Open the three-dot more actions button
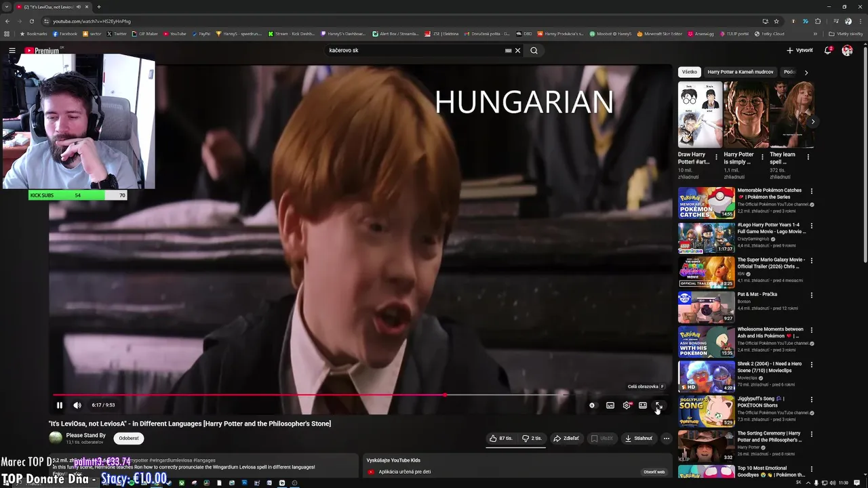Viewport: 868px width, 488px height. 666,439
